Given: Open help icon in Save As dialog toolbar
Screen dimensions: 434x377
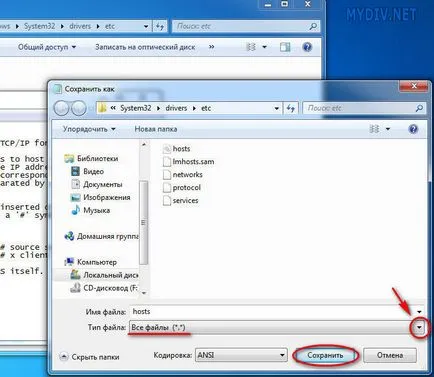Looking at the screenshot, I should coord(413,129).
